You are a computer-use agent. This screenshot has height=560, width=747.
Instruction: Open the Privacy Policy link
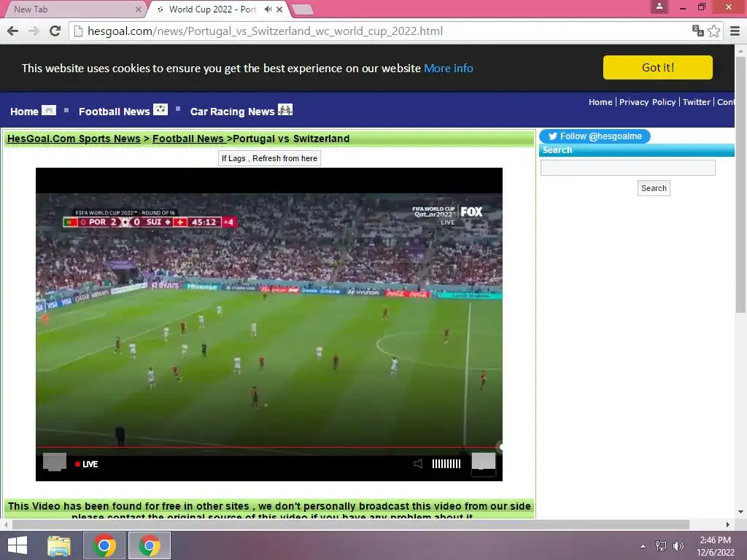coord(647,102)
